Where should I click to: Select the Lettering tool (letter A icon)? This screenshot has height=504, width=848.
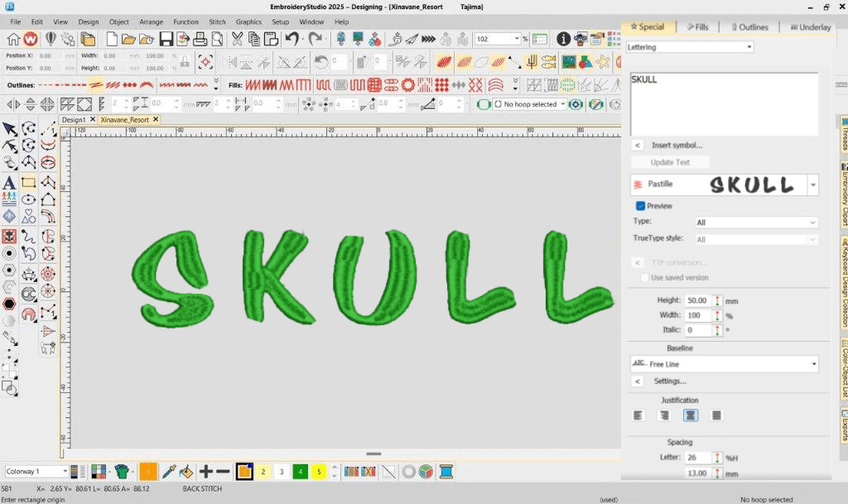pyautogui.click(x=9, y=183)
